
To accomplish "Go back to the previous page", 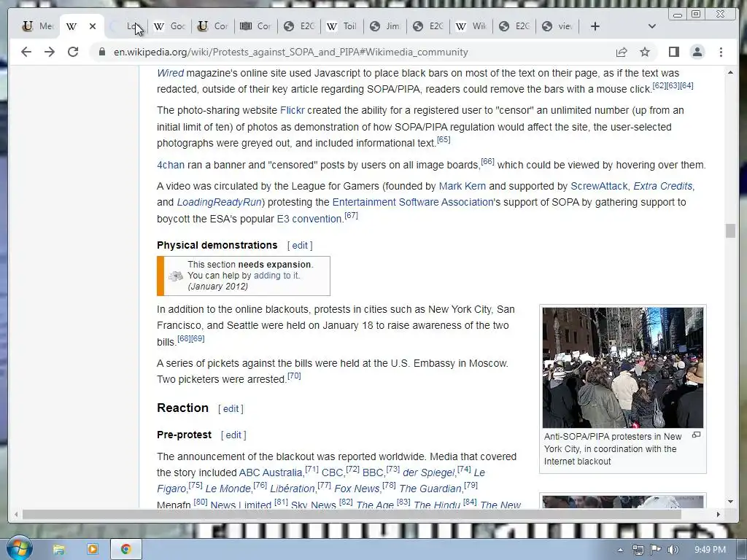I will click(26, 52).
